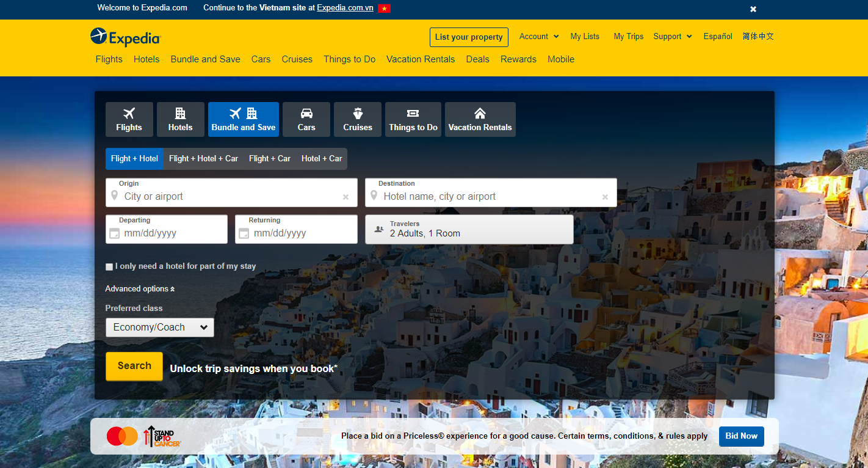Image resolution: width=868 pixels, height=468 pixels.
Task: Click the Expedia logo
Action: tap(125, 37)
